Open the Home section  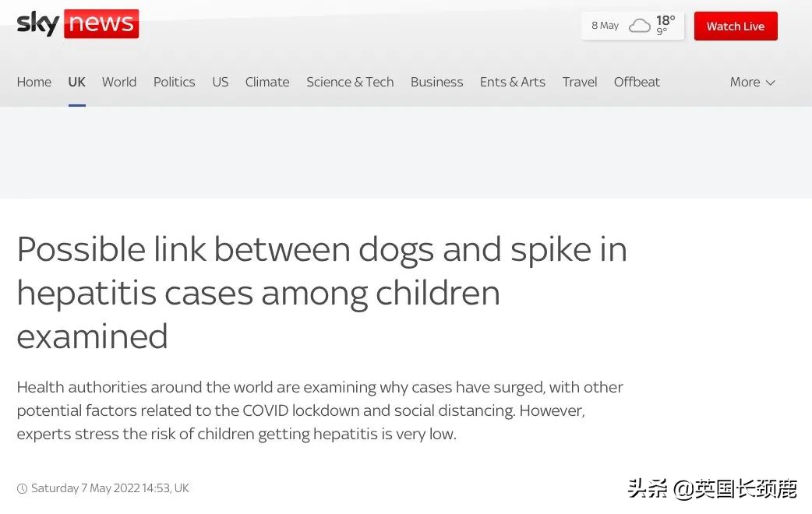coord(34,82)
